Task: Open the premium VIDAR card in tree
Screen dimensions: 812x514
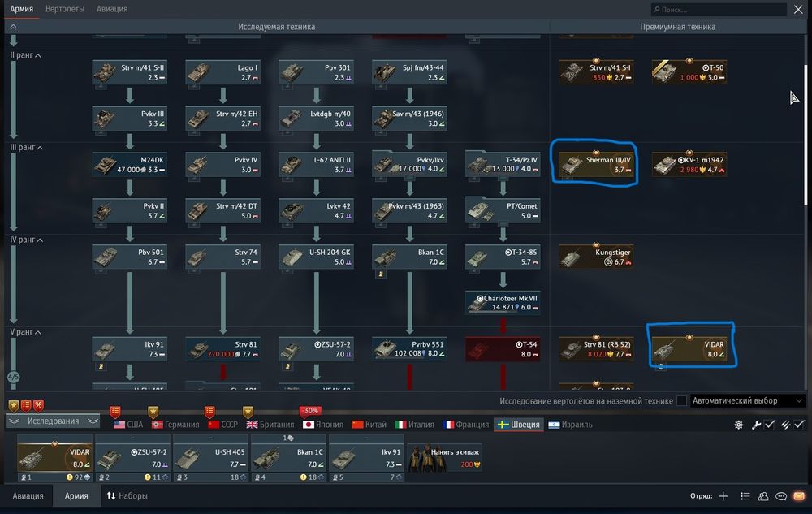Action: [x=689, y=349]
